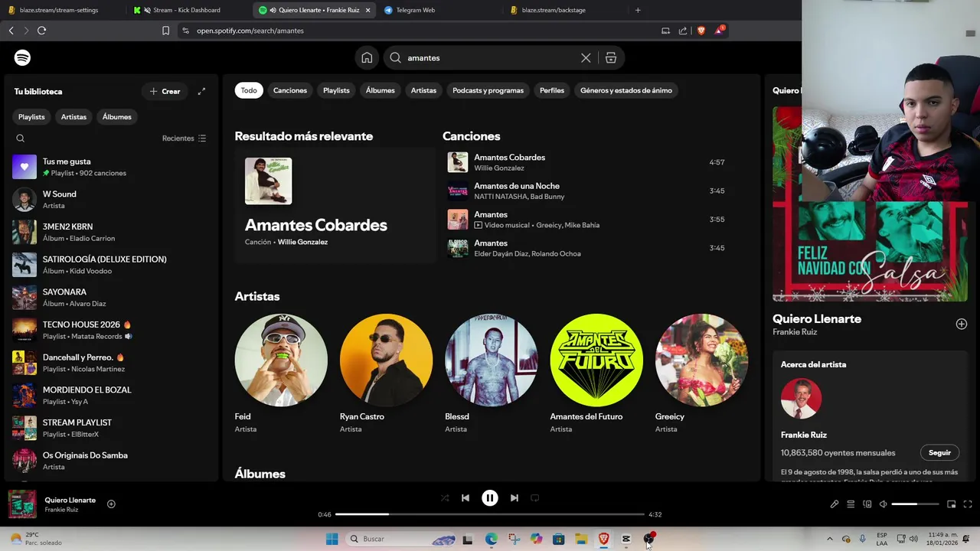Select Géneros y estados de ánimo filter

[x=626, y=90]
